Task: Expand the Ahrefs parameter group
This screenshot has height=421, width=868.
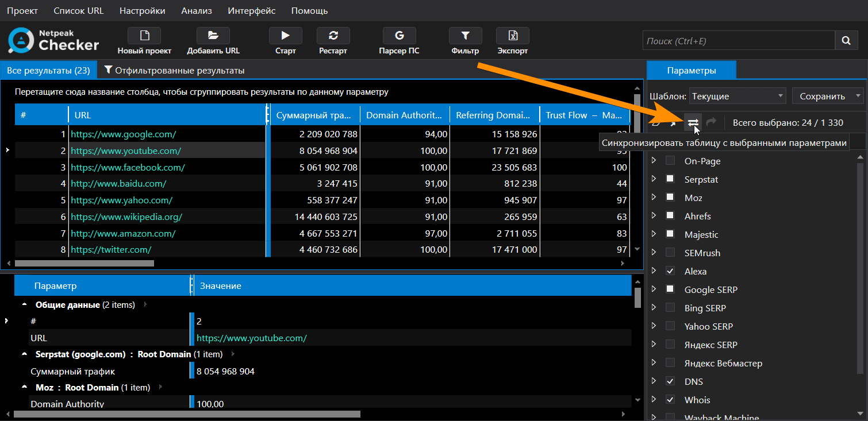Action: point(654,216)
